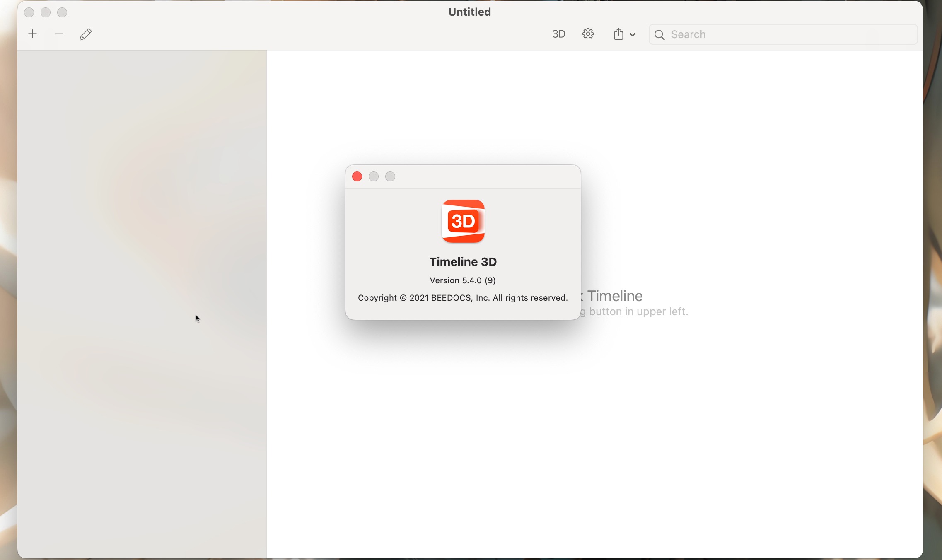This screenshot has width=942, height=560.
Task: Click the Untitled window title
Action: pos(470,12)
